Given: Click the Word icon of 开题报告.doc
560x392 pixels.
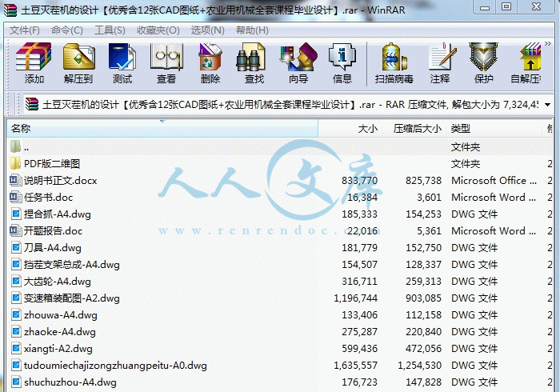Looking at the screenshot, I should click(x=15, y=230).
